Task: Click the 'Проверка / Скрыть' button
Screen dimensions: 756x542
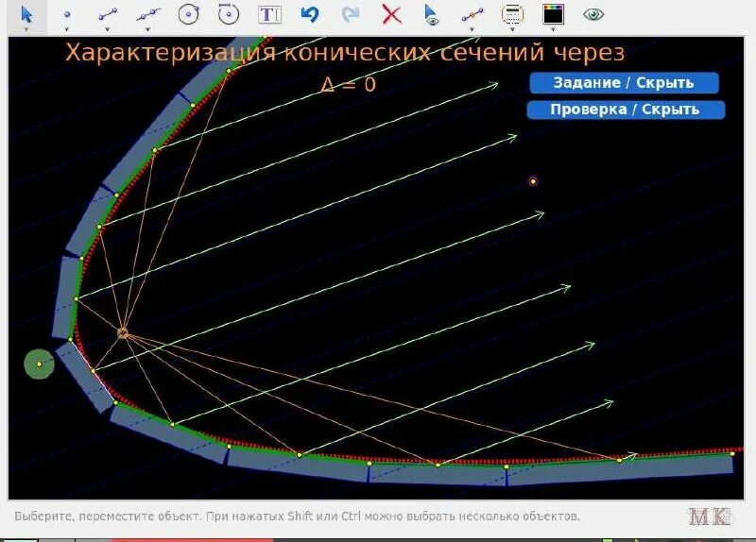Action: [626, 110]
